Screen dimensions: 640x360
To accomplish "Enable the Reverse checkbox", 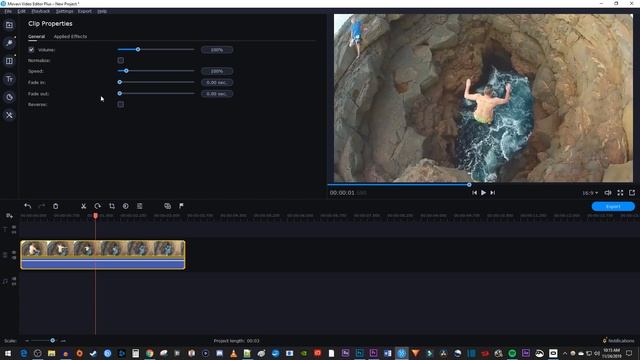I will click(x=120, y=104).
